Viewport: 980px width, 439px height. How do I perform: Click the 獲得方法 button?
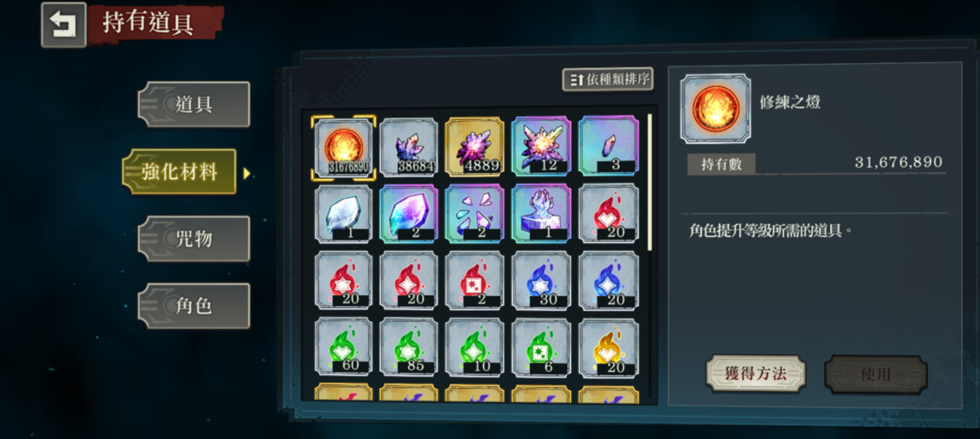[756, 373]
